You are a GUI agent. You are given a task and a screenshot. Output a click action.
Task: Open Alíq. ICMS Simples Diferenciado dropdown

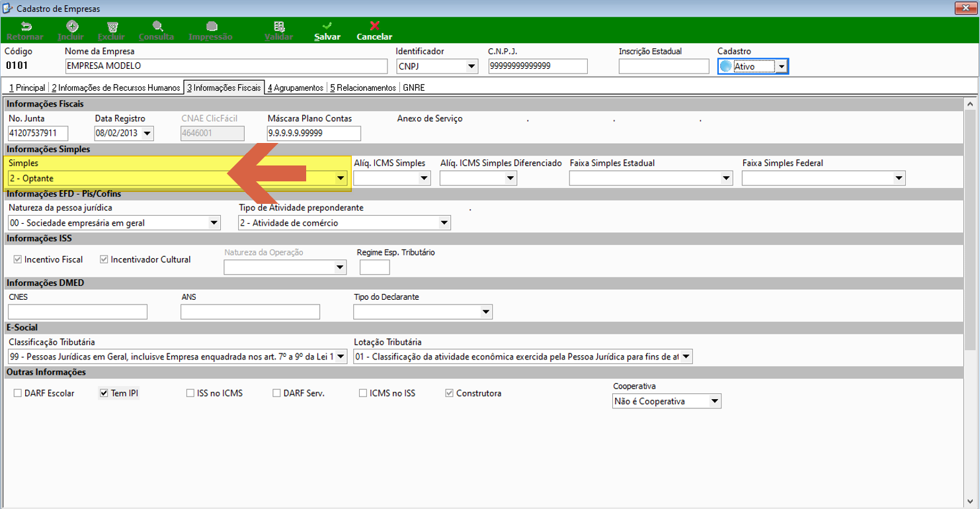point(510,178)
